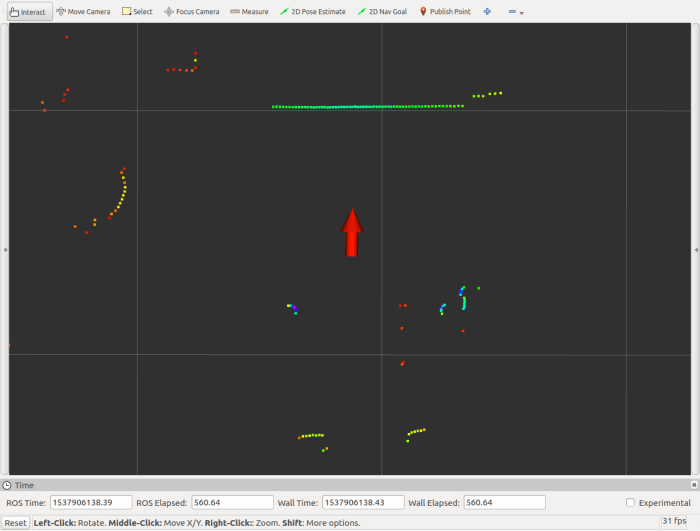Viewport: 700px width, 531px height.
Task: Toggle the Experimental checkbox
Action: 630,503
